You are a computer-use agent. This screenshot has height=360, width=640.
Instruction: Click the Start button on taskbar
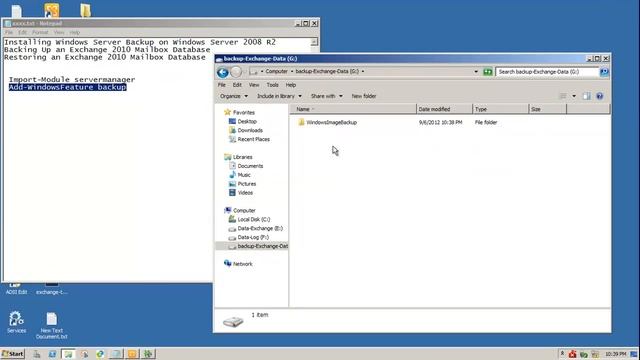tap(13, 353)
